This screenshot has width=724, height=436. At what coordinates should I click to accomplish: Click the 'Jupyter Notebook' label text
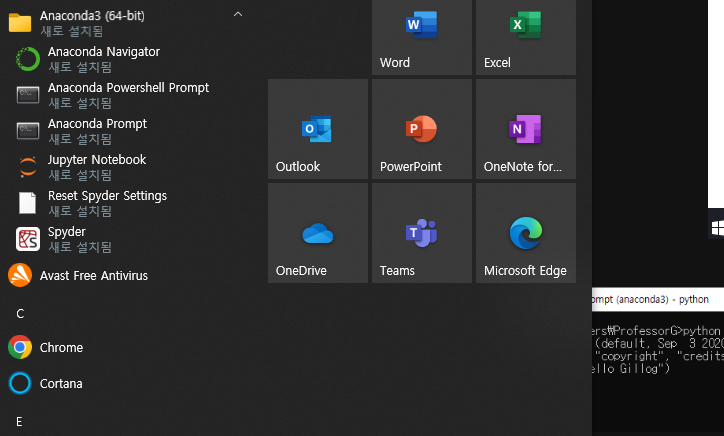pos(97,160)
